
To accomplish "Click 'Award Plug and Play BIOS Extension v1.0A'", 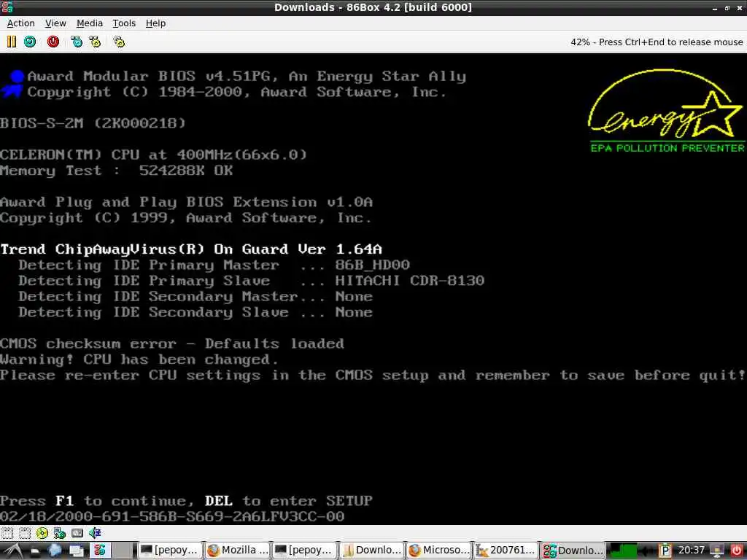I will (x=186, y=202).
